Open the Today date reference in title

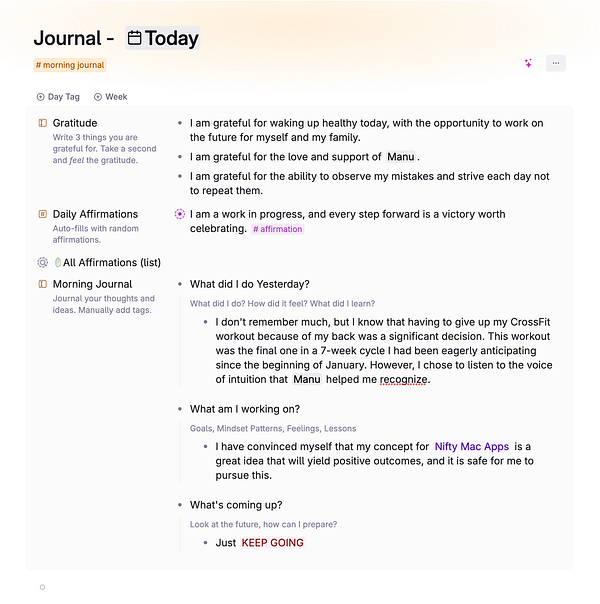pyautogui.click(x=163, y=38)
